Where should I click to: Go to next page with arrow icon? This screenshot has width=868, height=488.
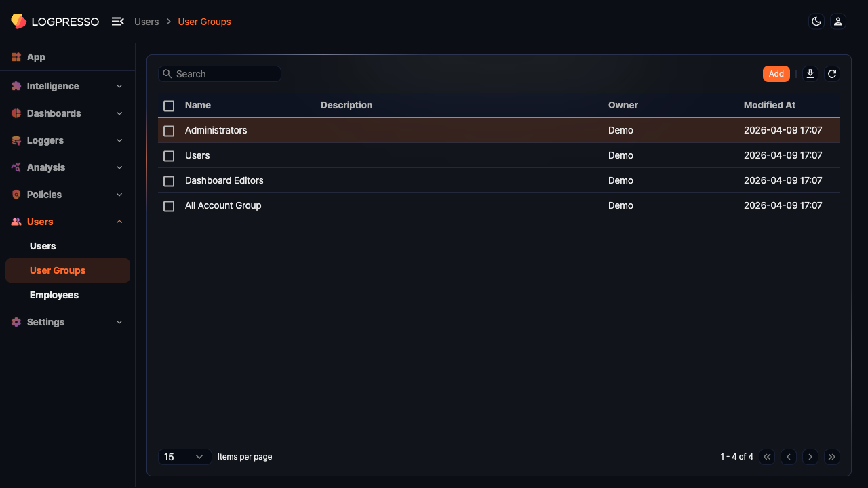[x=810, y=457]
